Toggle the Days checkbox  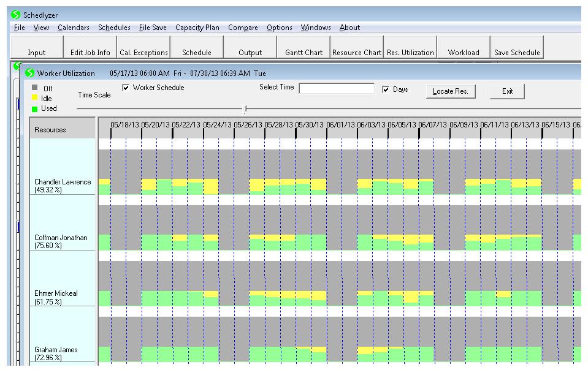[x=386, y=89]
